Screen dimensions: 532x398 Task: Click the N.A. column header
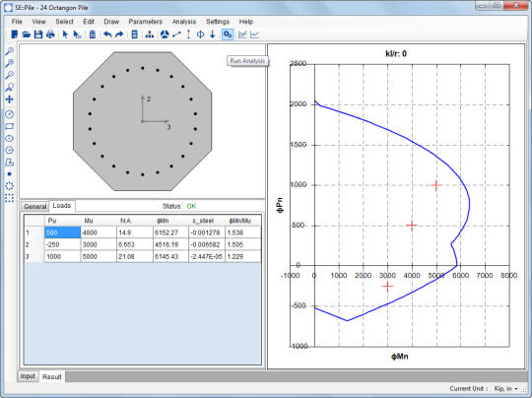tap(135, 221)
